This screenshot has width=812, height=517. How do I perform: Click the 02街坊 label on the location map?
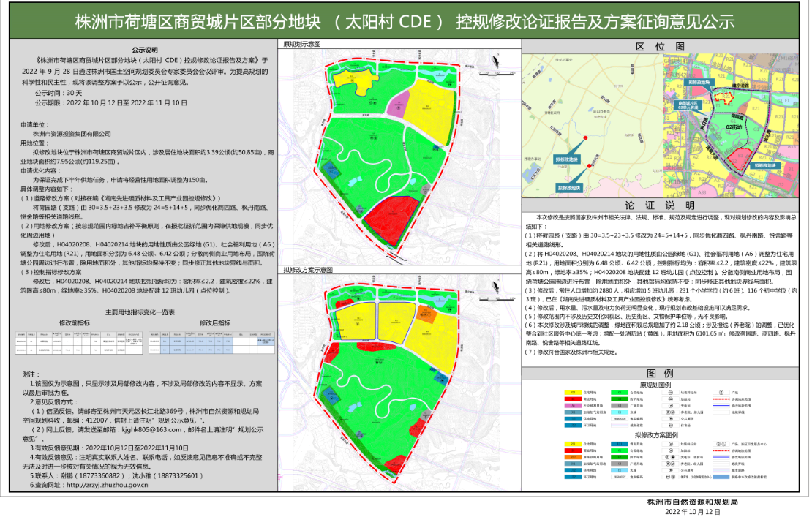click(733, 127)
